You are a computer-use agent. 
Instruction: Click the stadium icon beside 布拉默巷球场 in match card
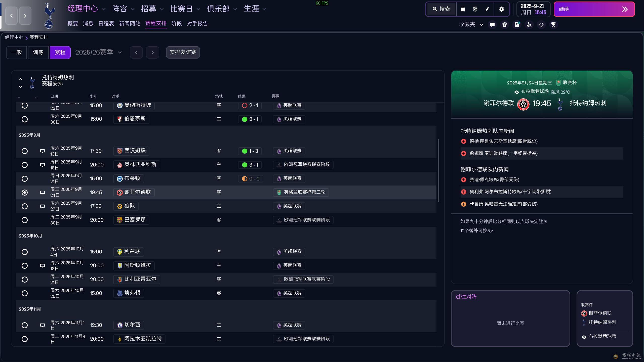(517, 92)
